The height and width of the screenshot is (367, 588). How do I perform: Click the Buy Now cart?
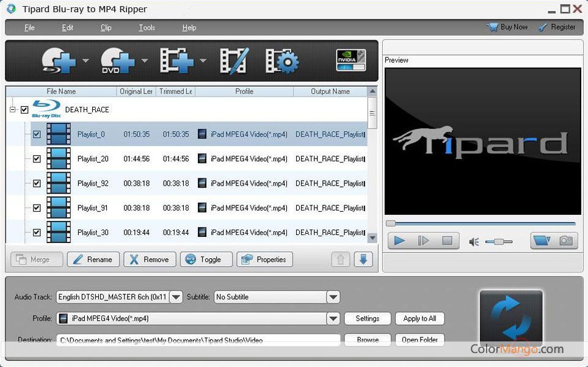click(492, 27)
